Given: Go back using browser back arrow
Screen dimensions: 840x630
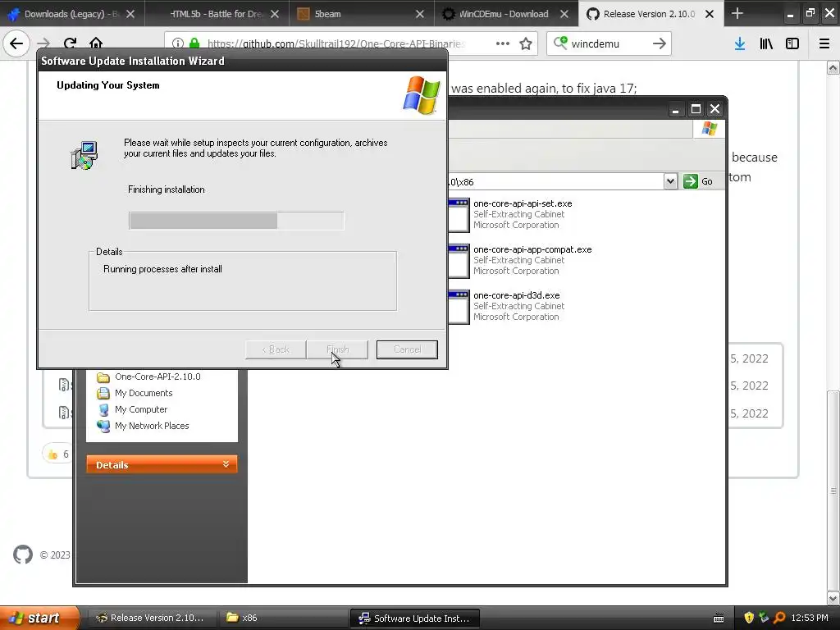Looking at the screenshot, I should pos(16,43).
